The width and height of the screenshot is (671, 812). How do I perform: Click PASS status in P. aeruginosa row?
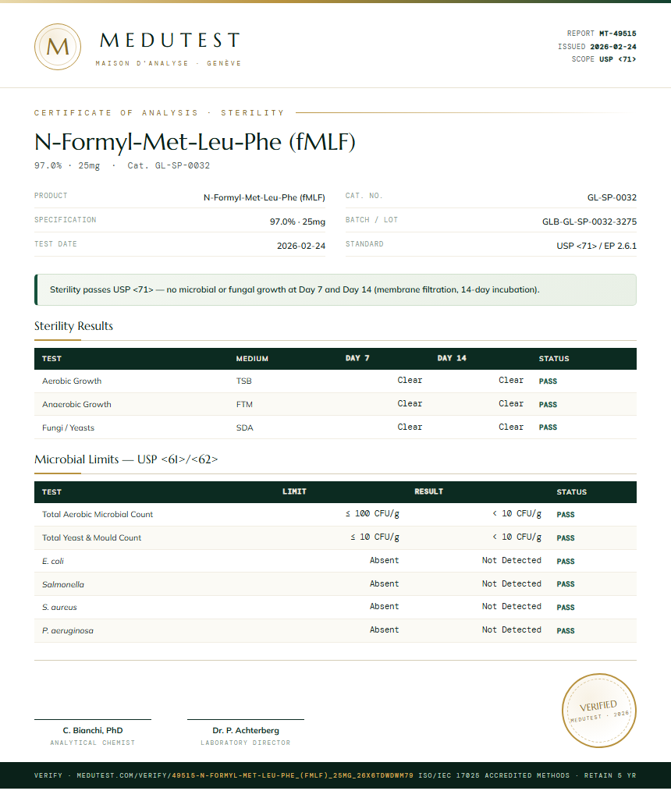click(566, 631)
